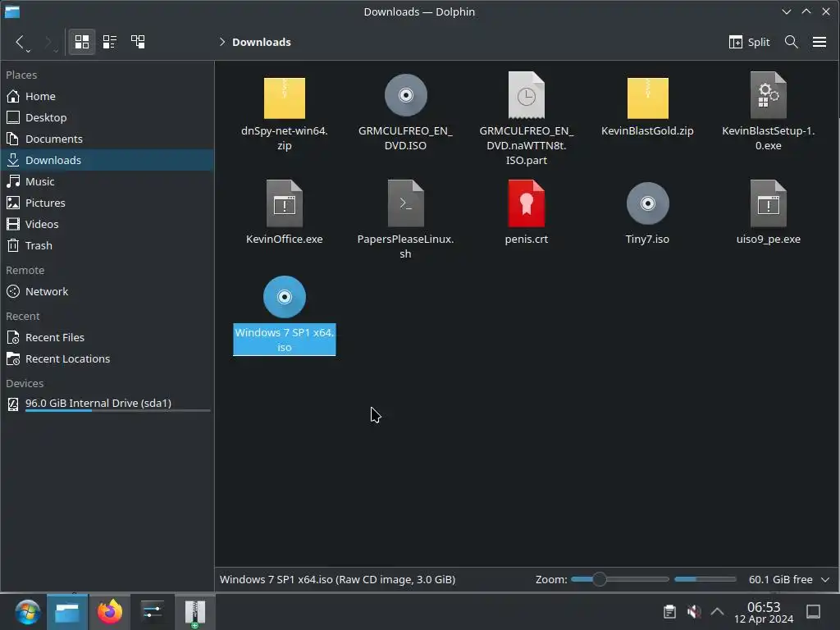Open the search tool

792,42
